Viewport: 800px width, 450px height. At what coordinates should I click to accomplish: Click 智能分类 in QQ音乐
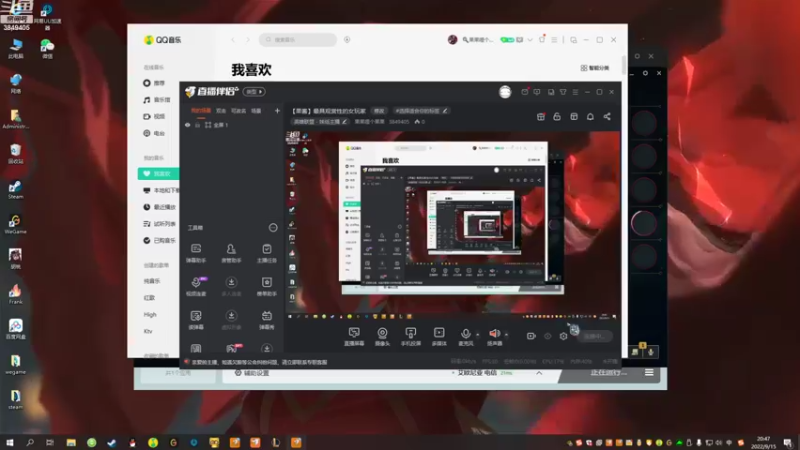point(595,68)
